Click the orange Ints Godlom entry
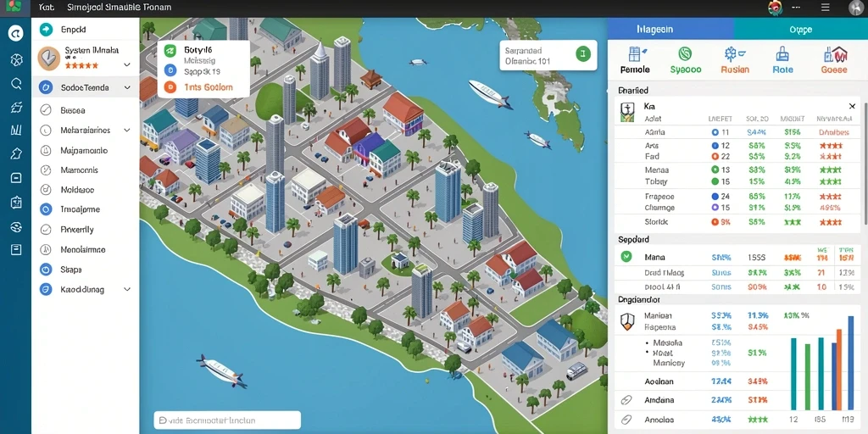 pos(200,87)
